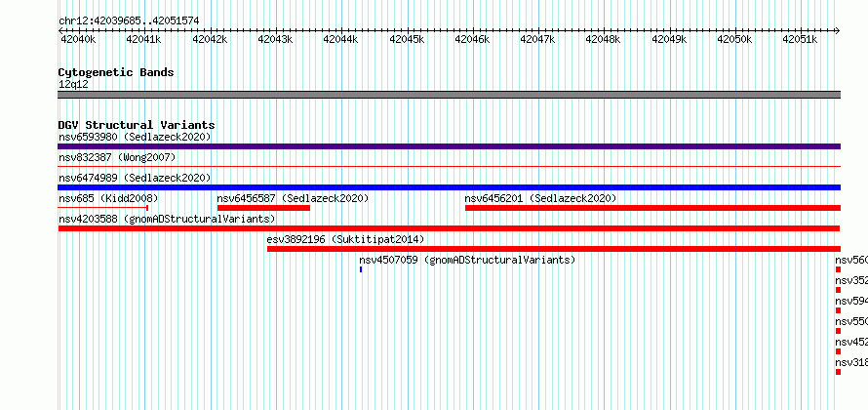Screen dimensions: 868x410
Task: Click the nsv4507059 (gnomADStructuralVariants) label
Action: pyautogui.click(x=467, y=260)
